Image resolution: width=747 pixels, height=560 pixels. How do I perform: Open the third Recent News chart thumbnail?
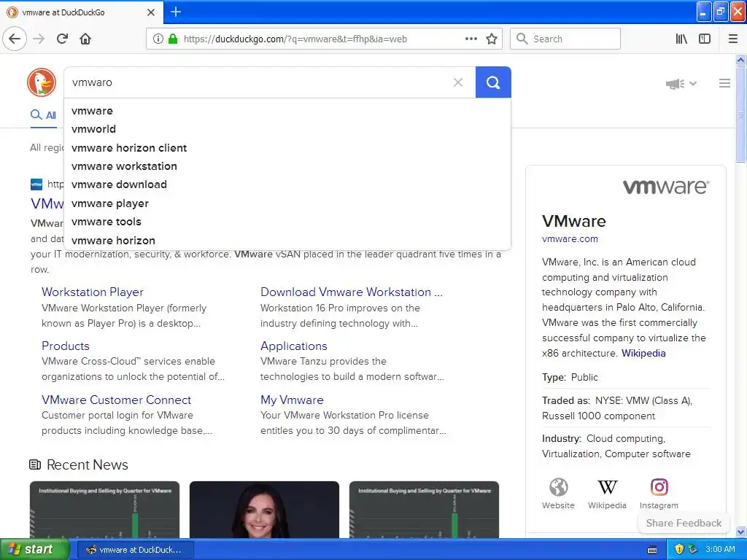tap(424, 510)
